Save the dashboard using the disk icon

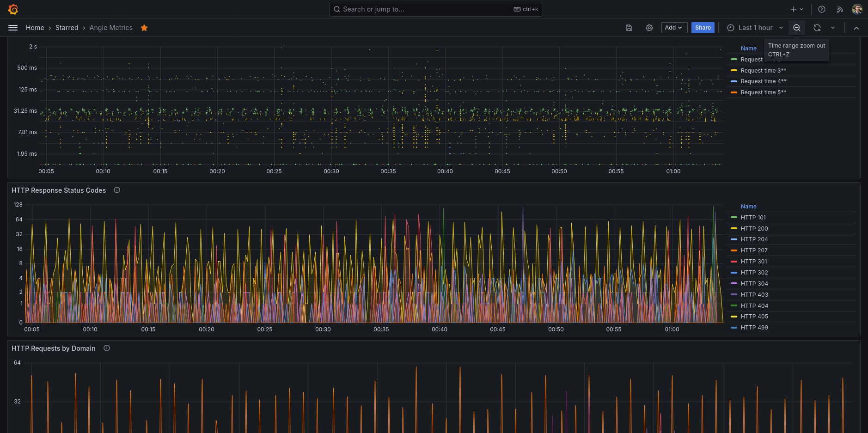[x=629, y=28]
